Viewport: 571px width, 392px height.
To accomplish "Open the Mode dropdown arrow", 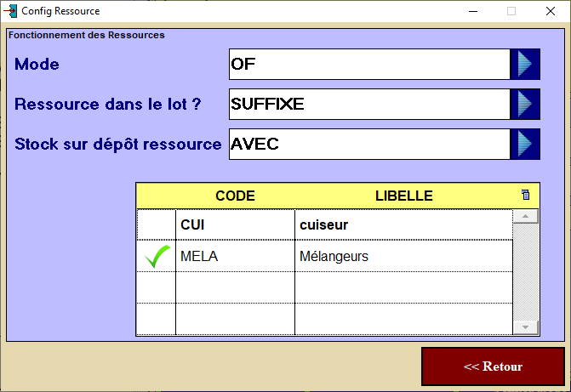I will click(525, 64).
